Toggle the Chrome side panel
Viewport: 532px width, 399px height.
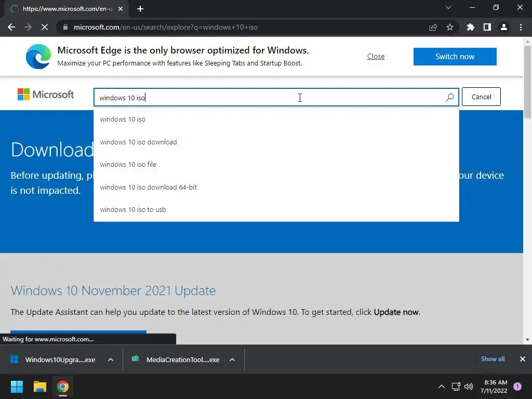(x=487, y=27)
